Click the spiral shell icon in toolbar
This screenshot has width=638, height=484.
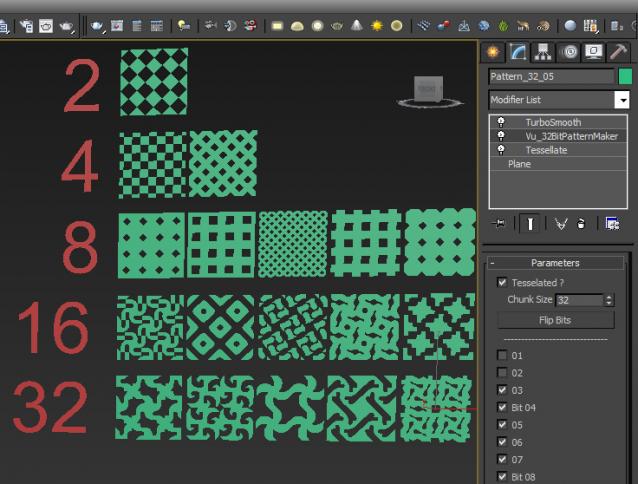[543, 26]
